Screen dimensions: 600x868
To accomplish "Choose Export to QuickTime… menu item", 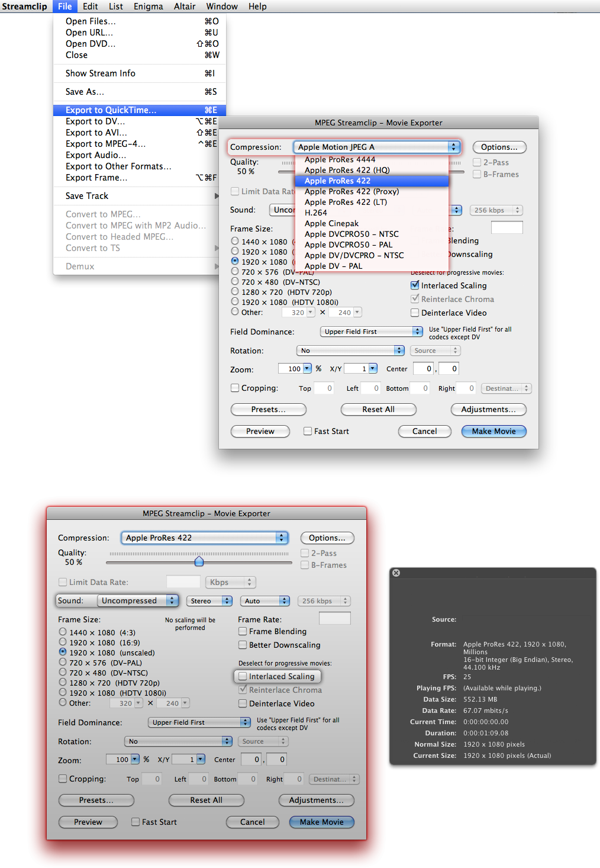I will (x=140, y=110).
